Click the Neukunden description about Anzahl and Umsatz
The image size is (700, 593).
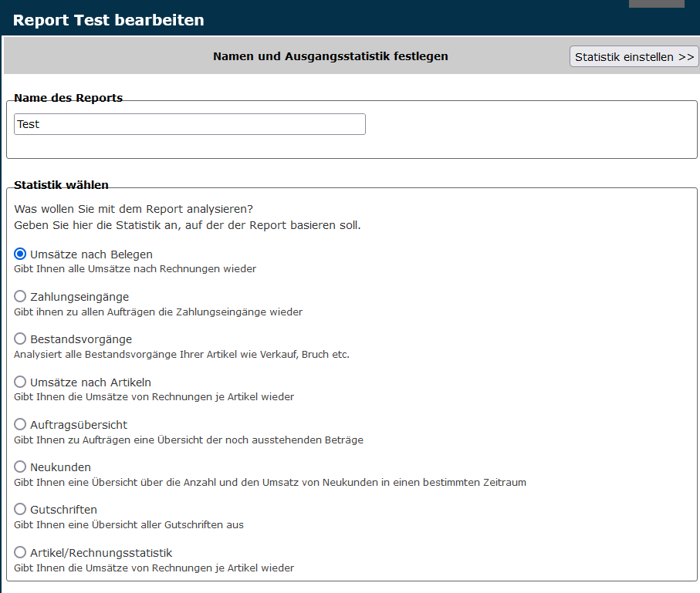(x=269, y=483)
